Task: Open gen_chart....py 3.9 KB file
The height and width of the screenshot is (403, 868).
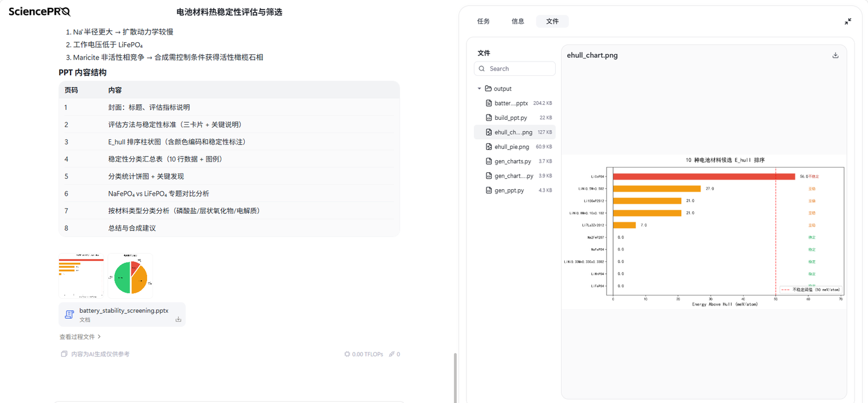Action: pyautogui.click(x=515, y=175)
